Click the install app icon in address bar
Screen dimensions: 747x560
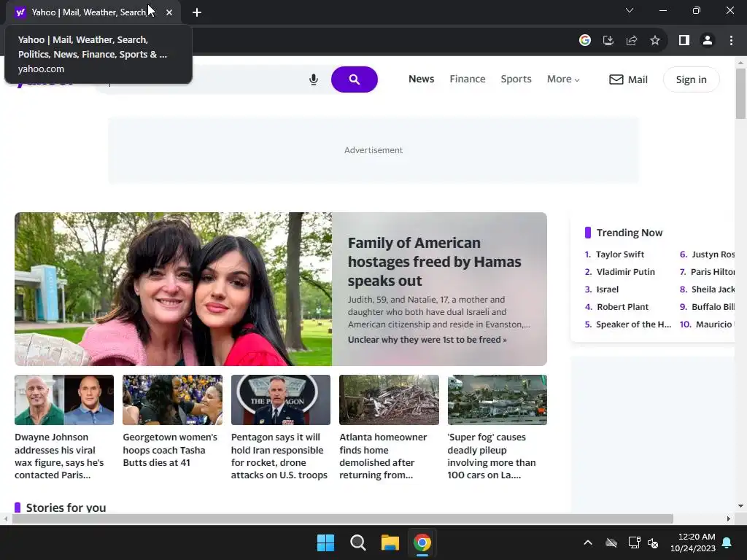coord(608,41)
